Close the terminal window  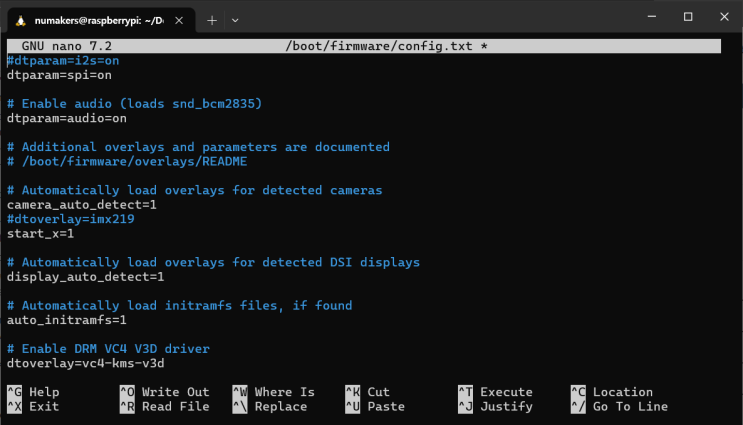tap(724, 17)
